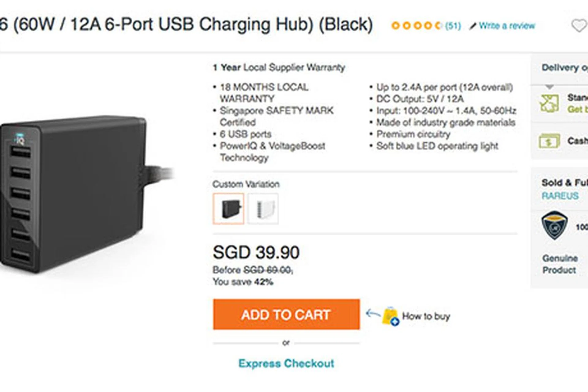Click the Genuine Product shield badge

point(554,225)
